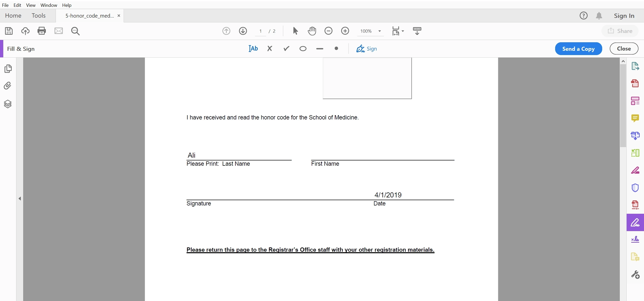Choose the dot fill tool
This screenshot has height=301, width=644.
(x=336, y=49)
